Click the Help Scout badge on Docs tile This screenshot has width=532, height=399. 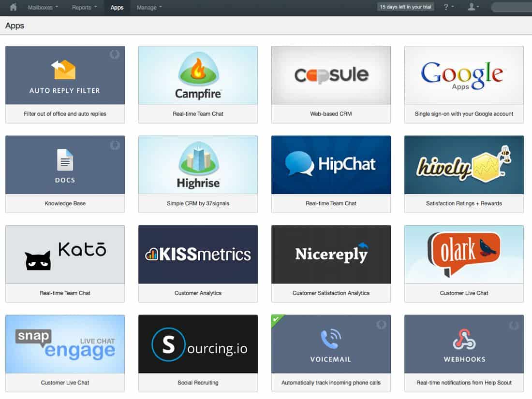(x=115, y=145)
